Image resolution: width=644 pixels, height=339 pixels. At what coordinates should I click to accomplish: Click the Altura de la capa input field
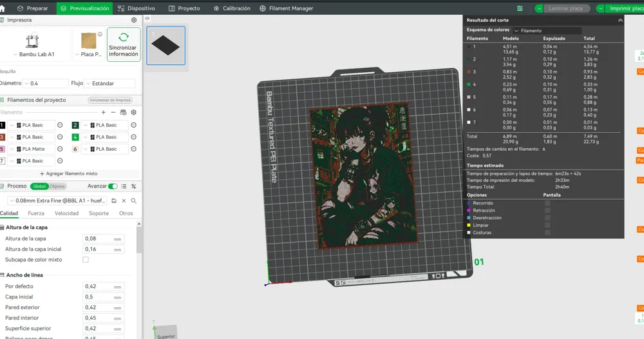click(x=103, y=238)
